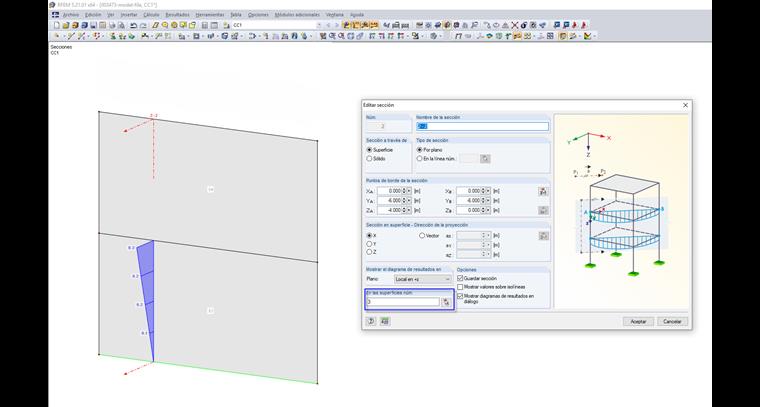Click the Print icon in toolbar
This screenshot has height=407, width=760.
[x=111, y=25]
